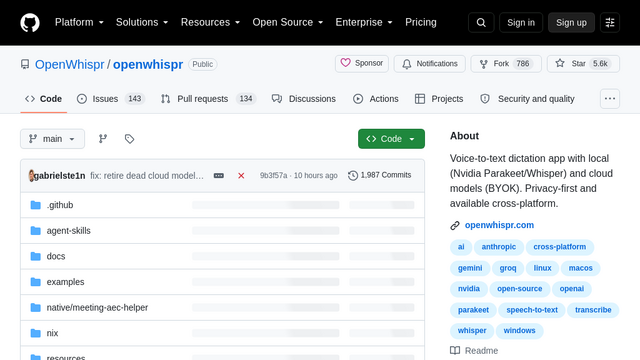Click the nvidia topic tag

click(x=469, y=289)
